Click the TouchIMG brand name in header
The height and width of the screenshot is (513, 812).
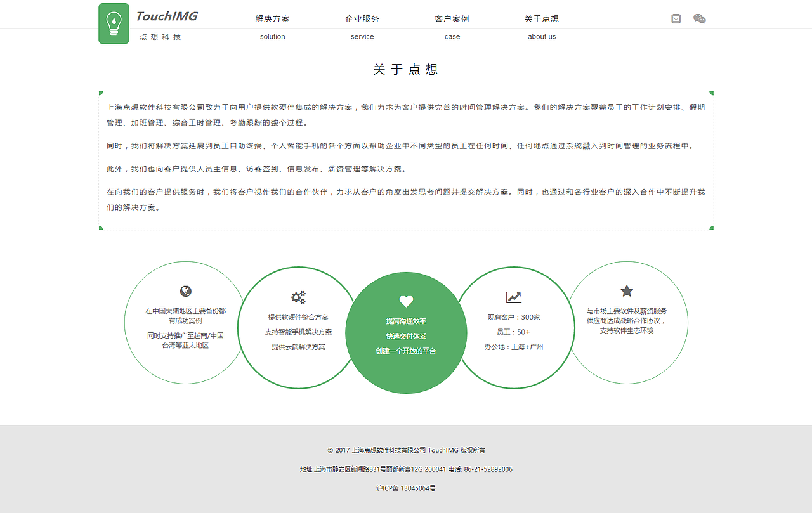point(166,16)
